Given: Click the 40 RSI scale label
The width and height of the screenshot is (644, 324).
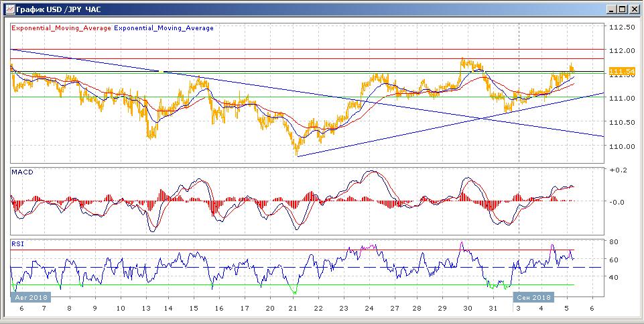Looking at the screenshot, I should pos(615,277).
